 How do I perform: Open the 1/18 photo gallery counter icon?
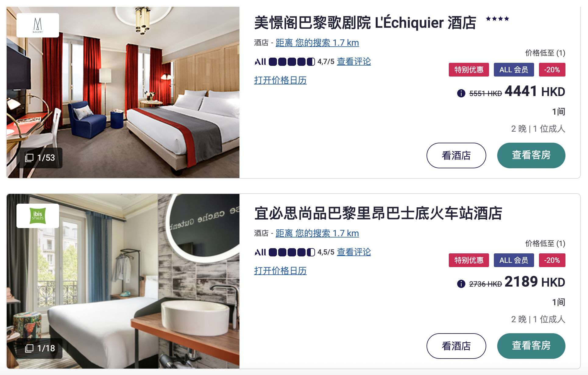point(29,348)
